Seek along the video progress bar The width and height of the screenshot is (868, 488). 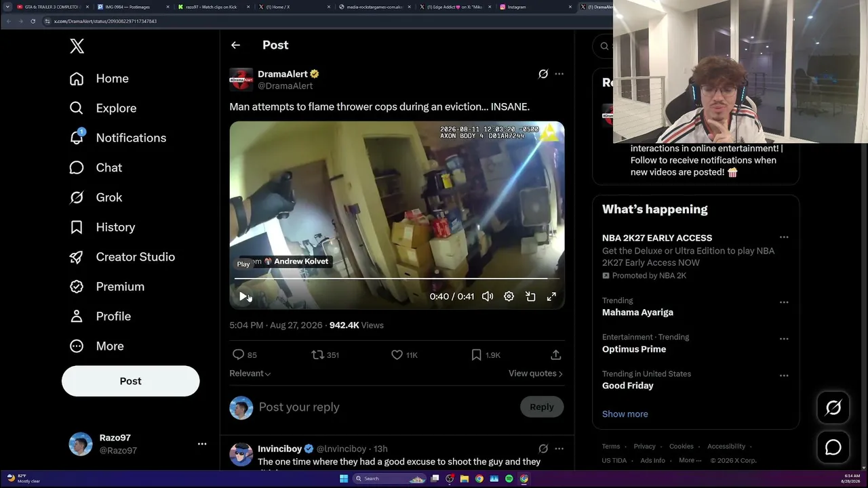[x=397, y=279]
